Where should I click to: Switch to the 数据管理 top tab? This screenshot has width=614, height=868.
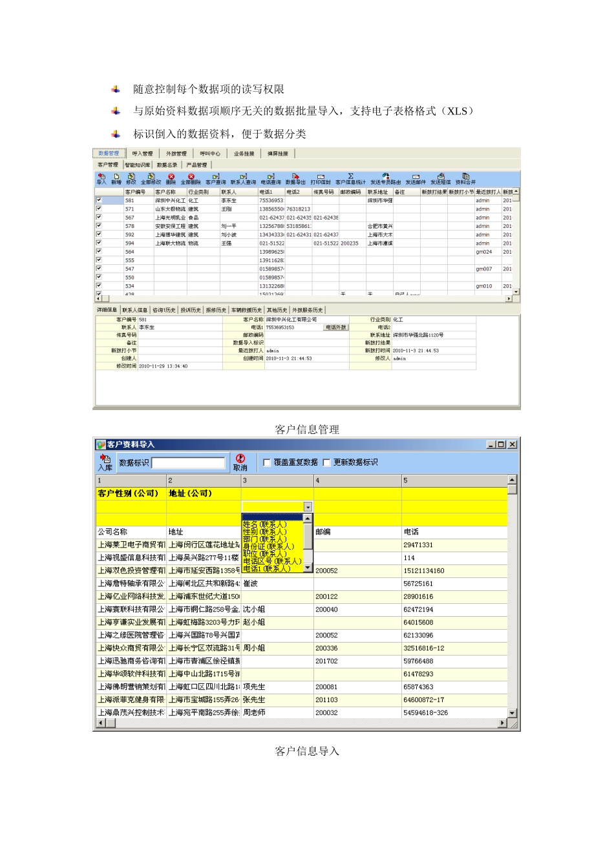click(x=109, y=154)
